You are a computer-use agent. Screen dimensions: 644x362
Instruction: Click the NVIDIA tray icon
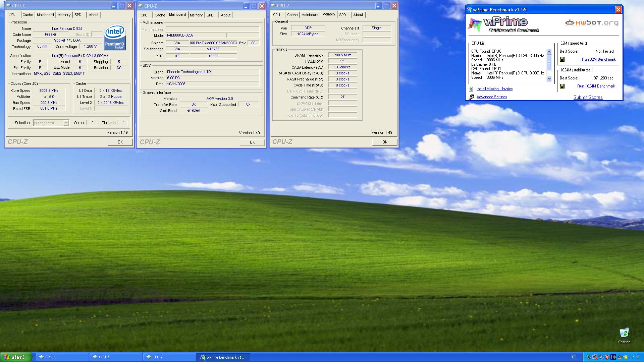click(x=625, y=357)
